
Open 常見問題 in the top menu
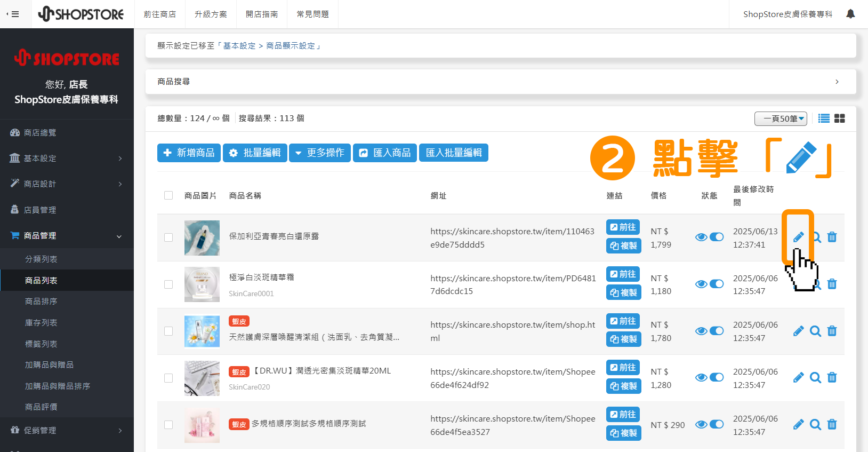click(x=313, y=14)
